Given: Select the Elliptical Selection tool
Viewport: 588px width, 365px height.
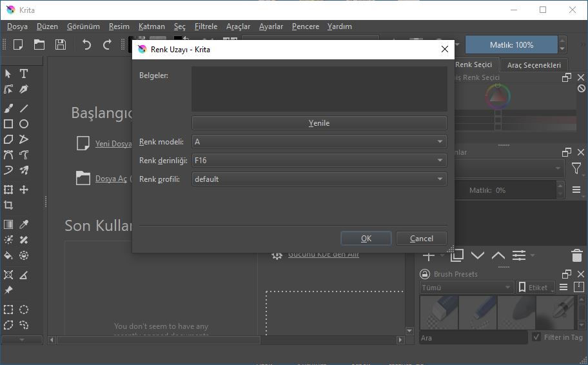Looking at the screenshot, I should click(x=24, y=310).
